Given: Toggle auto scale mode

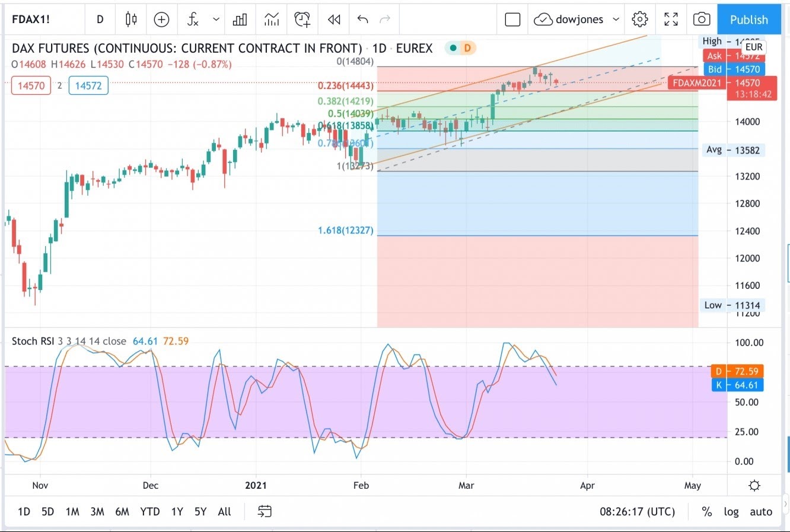Looking at the screenshot, I should 761,511.
